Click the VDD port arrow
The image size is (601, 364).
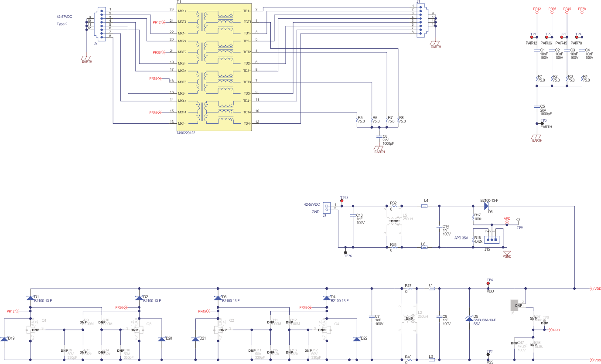coord(593,289)
